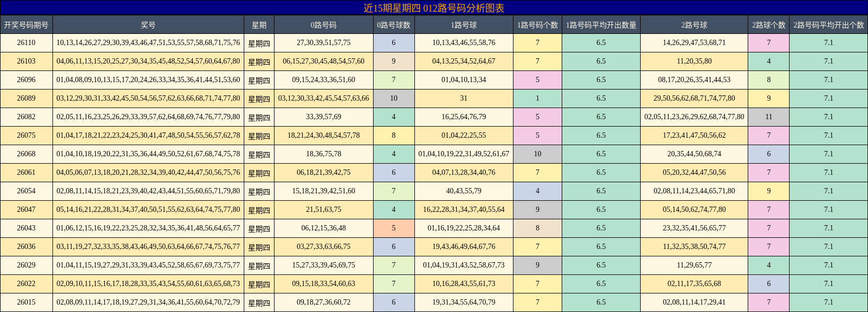Select issue number 26043

coord(26,228)
